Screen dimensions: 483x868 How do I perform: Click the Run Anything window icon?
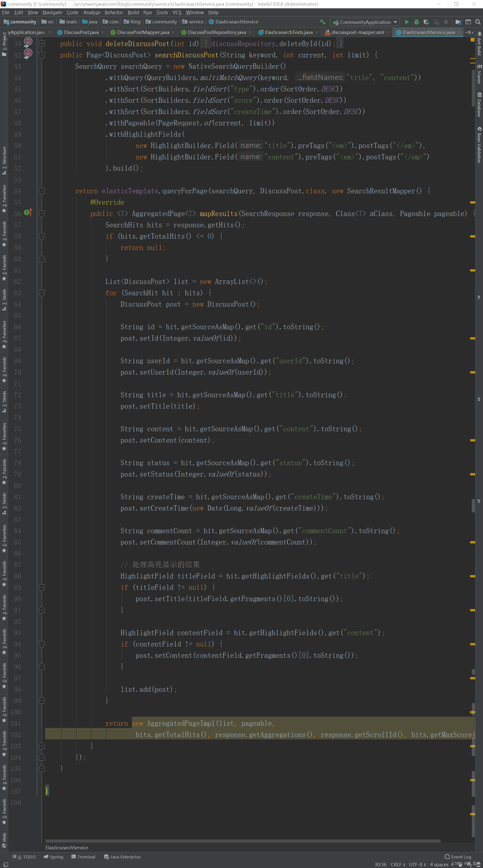468,22
